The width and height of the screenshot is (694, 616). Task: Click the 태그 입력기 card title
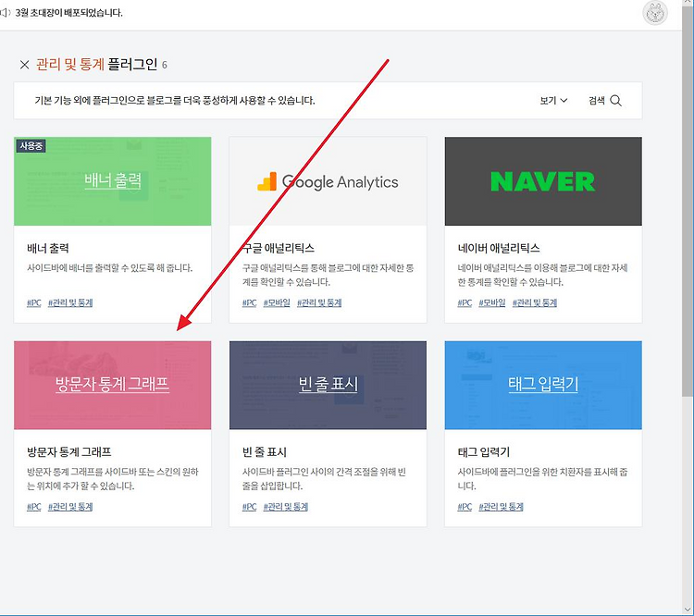pos(483,451)
